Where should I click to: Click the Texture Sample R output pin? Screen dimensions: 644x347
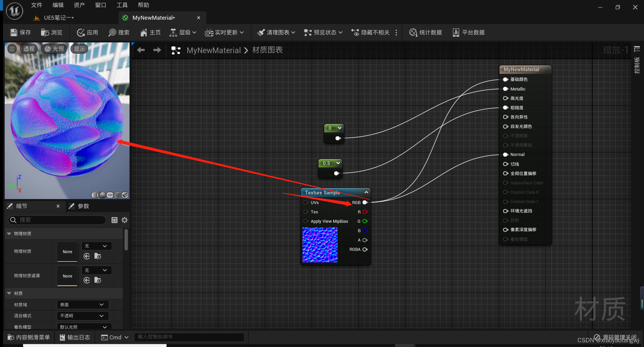point(365,212)
